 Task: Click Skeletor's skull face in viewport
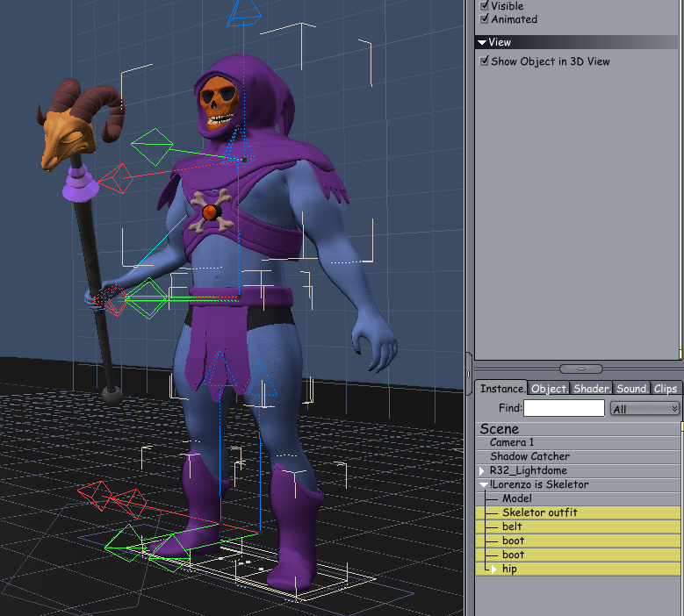click(x=219, y=103)
